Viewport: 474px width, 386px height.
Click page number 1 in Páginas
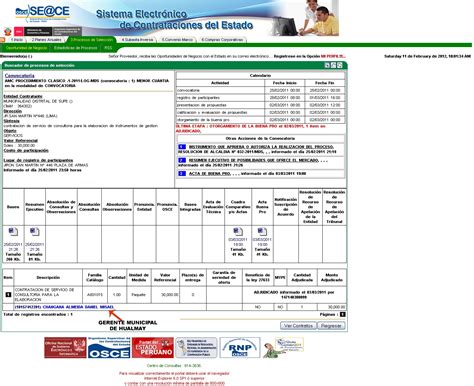(343, 314)
